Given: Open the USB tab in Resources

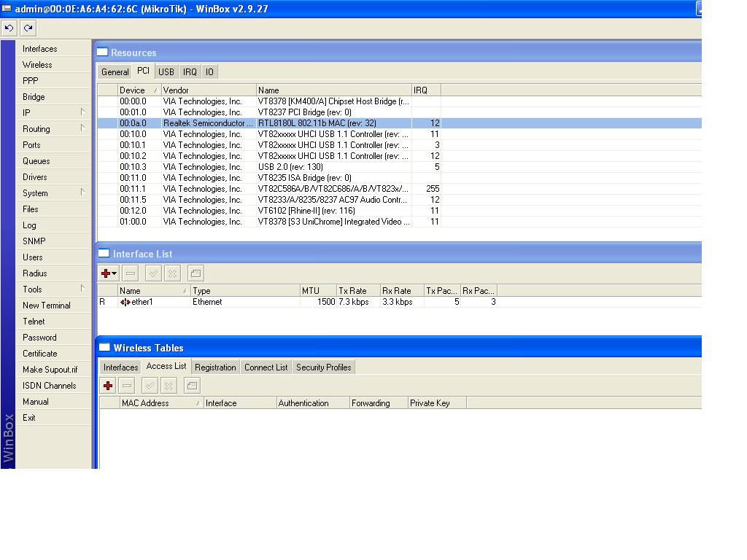Looking at the screenshot, I should [x=166, y=72].
